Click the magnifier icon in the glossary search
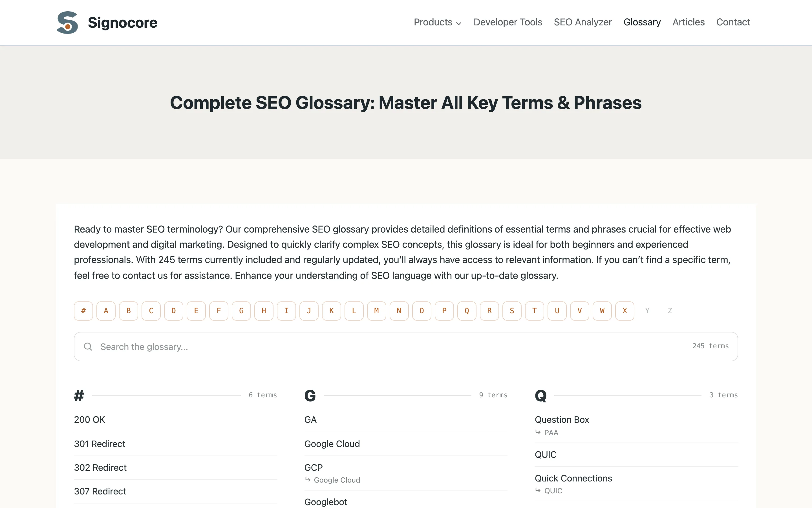 (x=88, y=346)
